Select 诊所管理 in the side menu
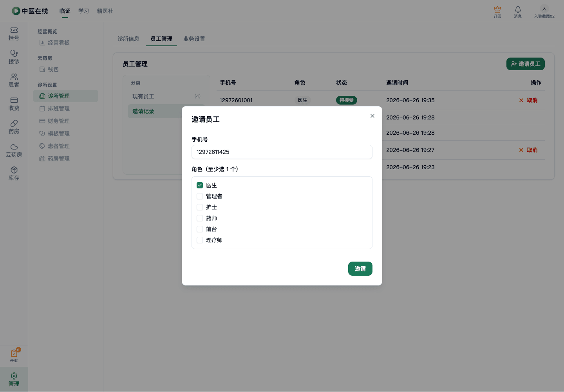The image size is (564, 392). pos(65,96)
